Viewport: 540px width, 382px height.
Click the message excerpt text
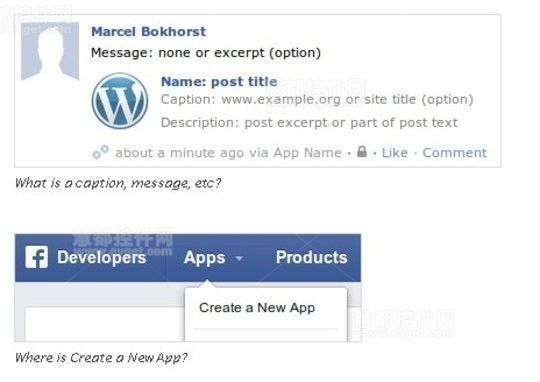(x=206, y=53)
